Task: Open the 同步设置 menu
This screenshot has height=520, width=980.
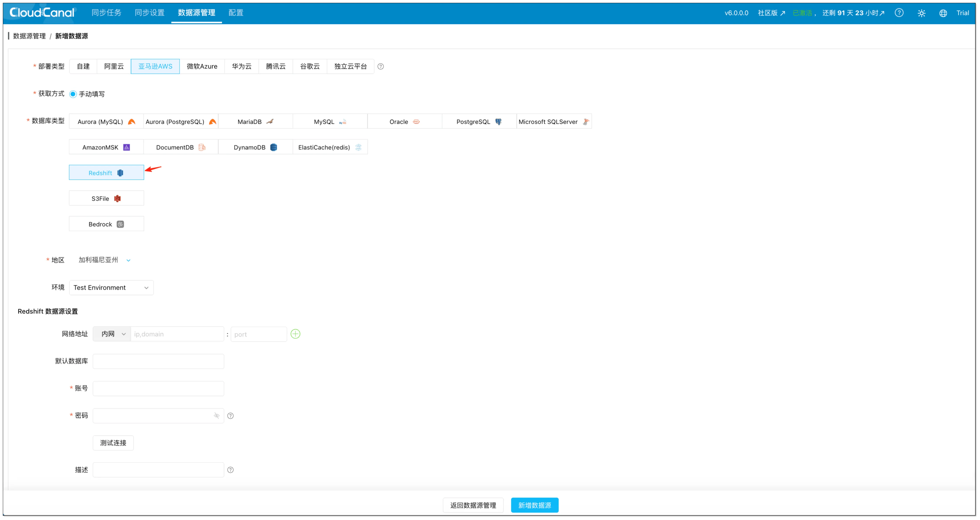Action: pos(150,13)
